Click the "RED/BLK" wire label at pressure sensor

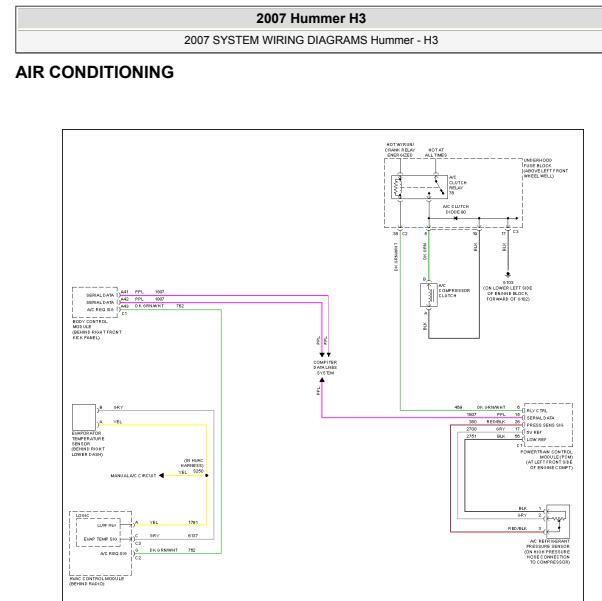[x=517, y=528]
